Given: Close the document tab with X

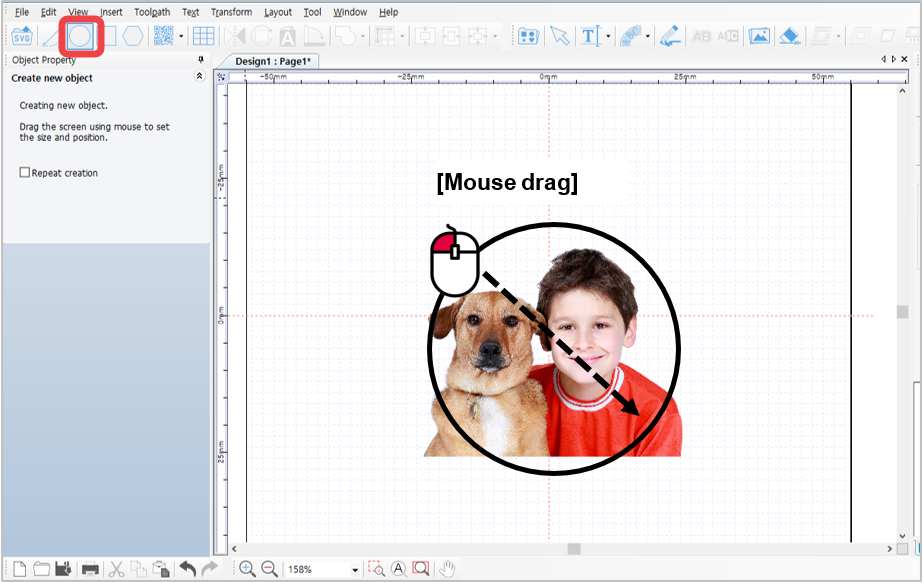Looking at the screenshot, I should point(904,59).
